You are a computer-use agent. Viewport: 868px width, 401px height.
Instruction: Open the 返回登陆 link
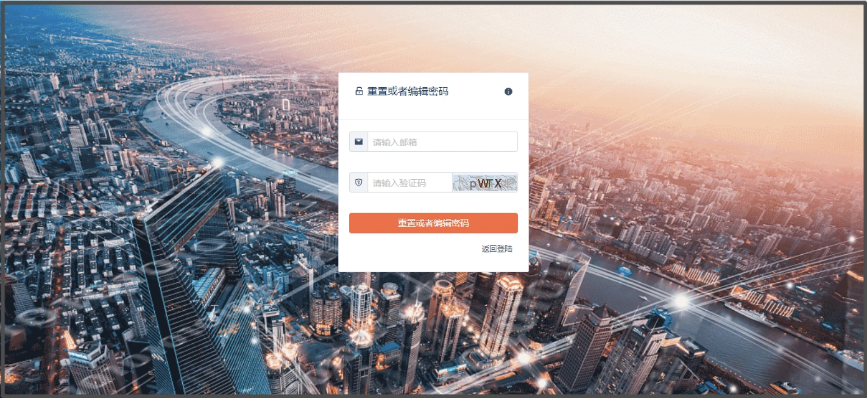(x=497, y=249)
